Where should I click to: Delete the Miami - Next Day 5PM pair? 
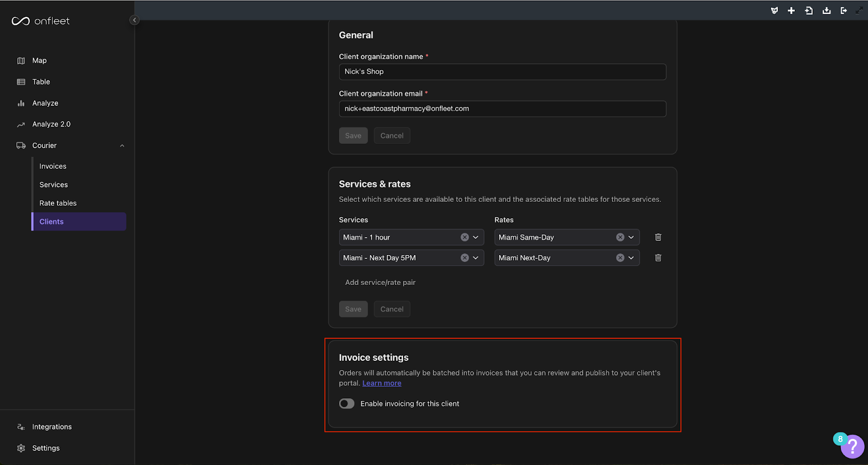tap(658, 258)
